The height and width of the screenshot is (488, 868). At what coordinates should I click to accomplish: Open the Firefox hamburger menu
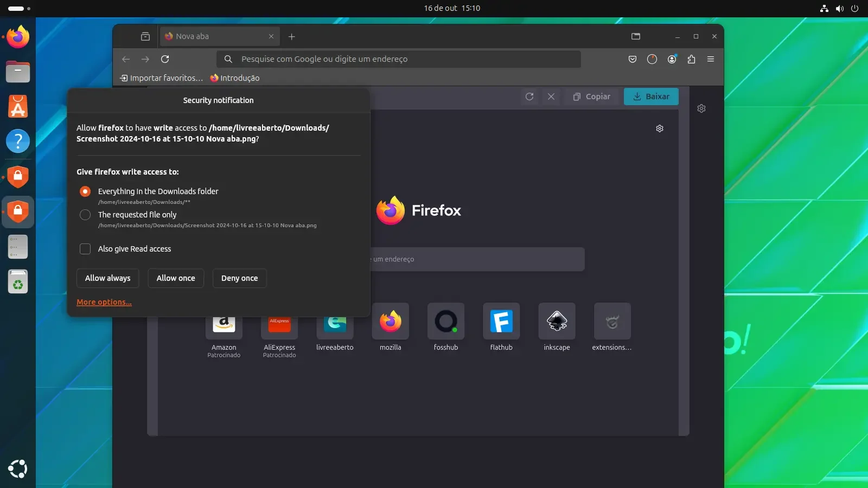(x=711, y=59)
